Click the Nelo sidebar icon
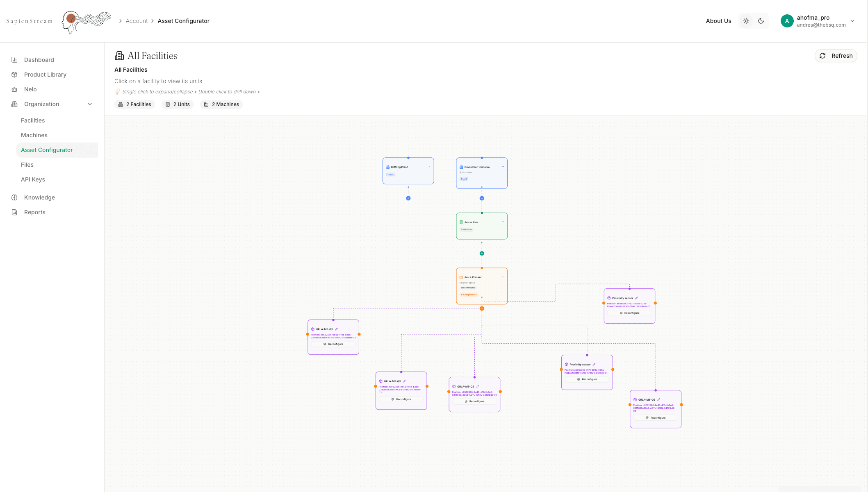 14,89
